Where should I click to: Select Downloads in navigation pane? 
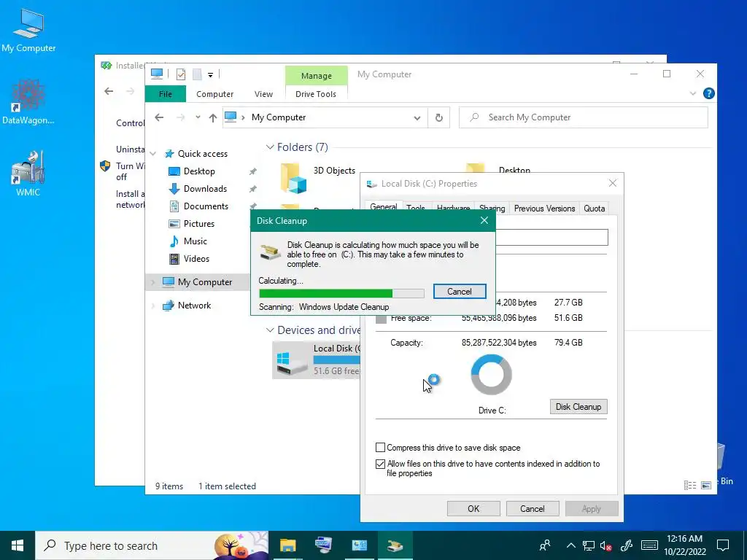205,189
